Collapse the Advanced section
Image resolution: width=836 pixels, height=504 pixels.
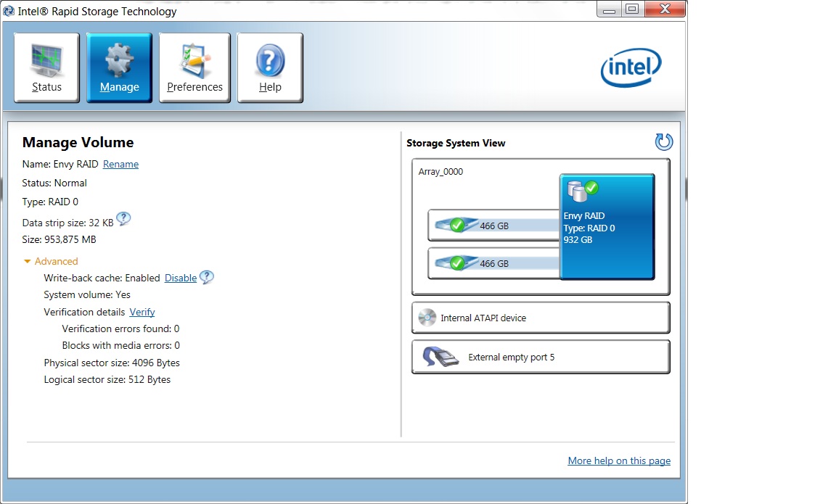tap(52, 261)
